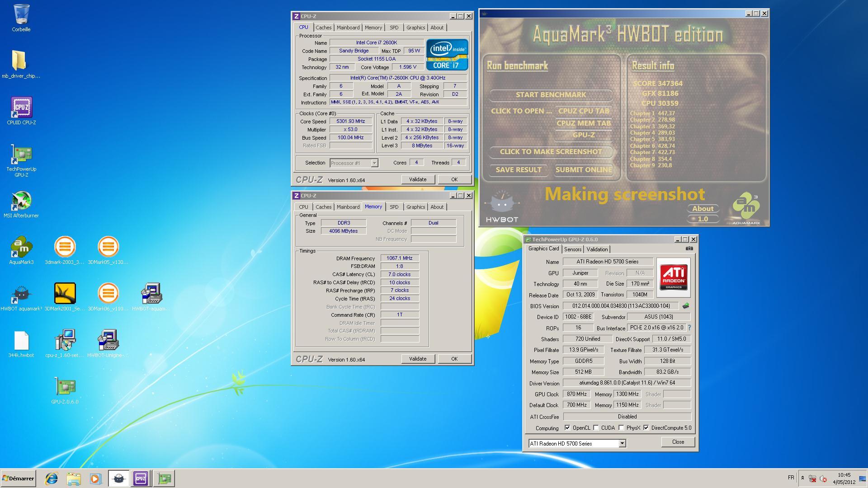Open HWBOT-aquam... installer icon
Viewport: 868px width, 488px height.
tap(151, 297)
